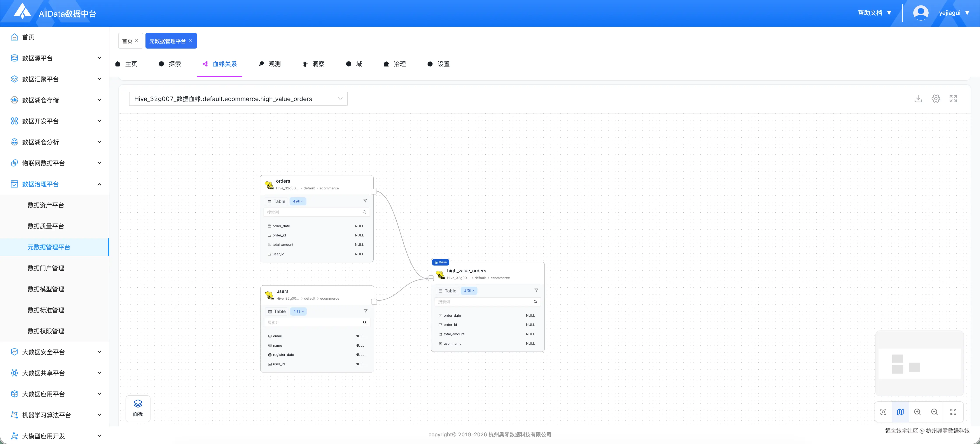Viewport: 980px width, 444px height.
Task: Select the 血缘关系 tab
Action: pyautogui.click(x=219, y=64)
